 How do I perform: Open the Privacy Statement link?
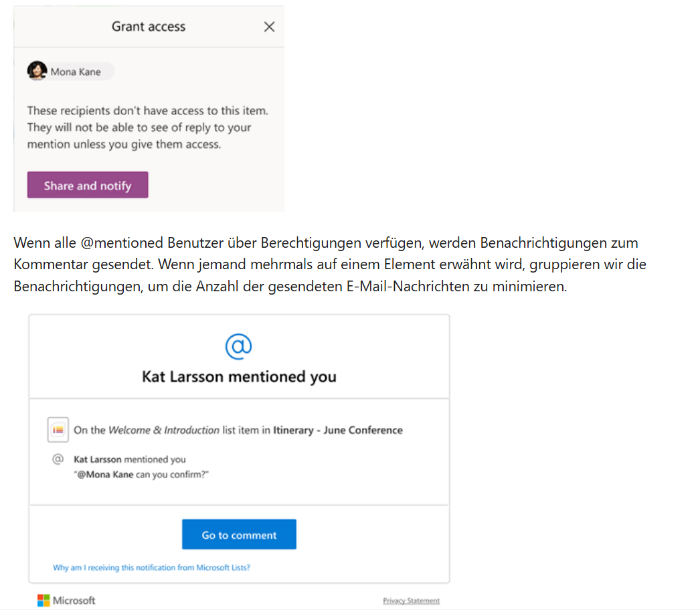(x=411, y=601)
